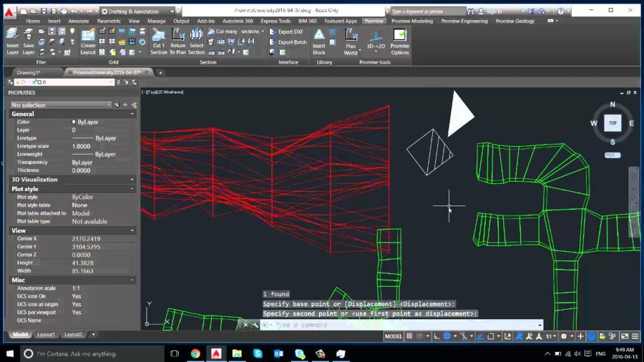Click the TOP label on the ViewCube
Screen dimensions: 644x362
pyautogui.click(x=612, y=123)
